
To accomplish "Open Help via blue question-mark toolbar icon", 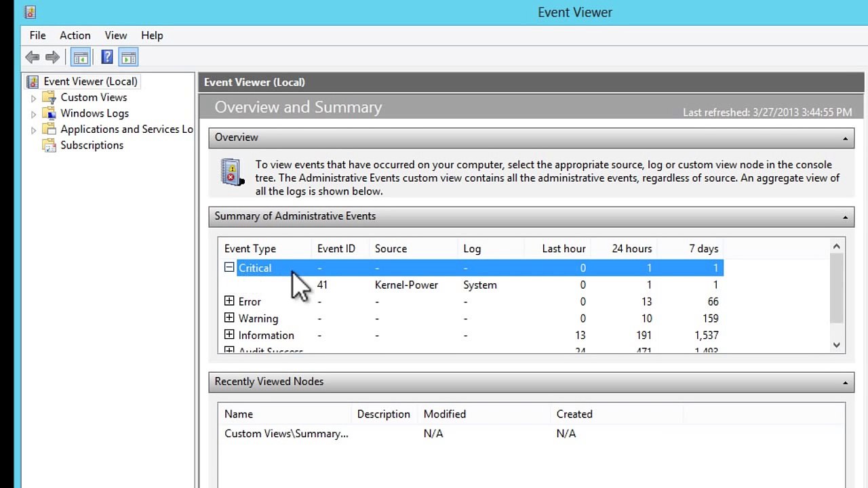I will pos(107,58).
